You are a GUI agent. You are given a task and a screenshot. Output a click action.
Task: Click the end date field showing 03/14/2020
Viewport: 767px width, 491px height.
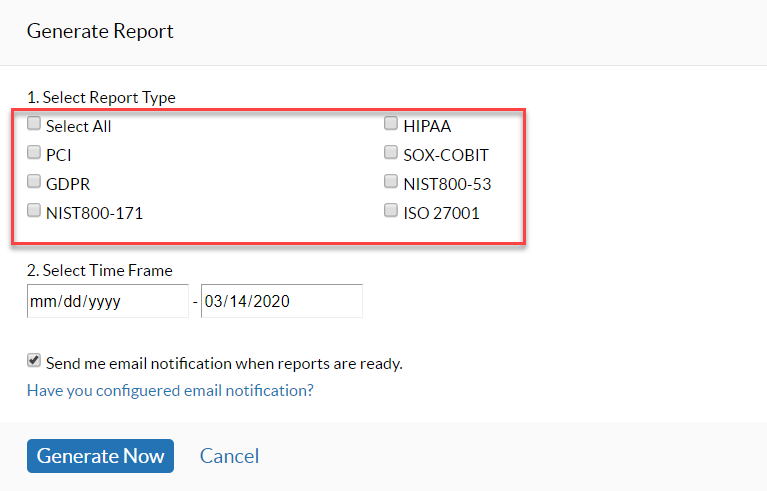tap(281, 301)
